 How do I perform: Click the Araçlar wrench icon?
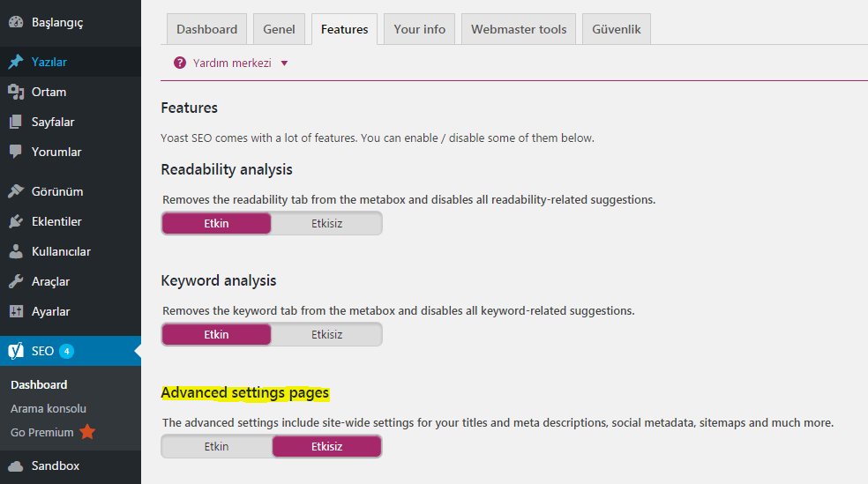pos(16,281)
